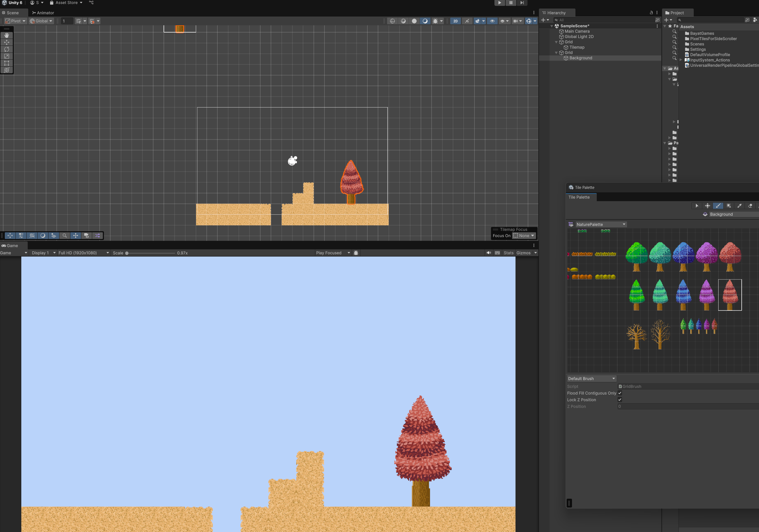Select the Tile Palette eyedropper tool
Viewport: 759px width, 532px height.
[x=740, y=206]
